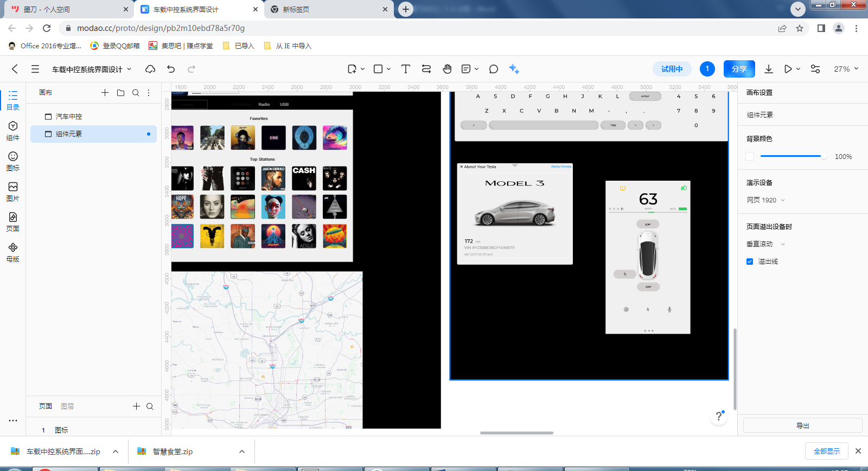Image resolution: width=868 pixels, height=471 pixels.
Task: Click the download icon in toolbar
Action: 769,69
